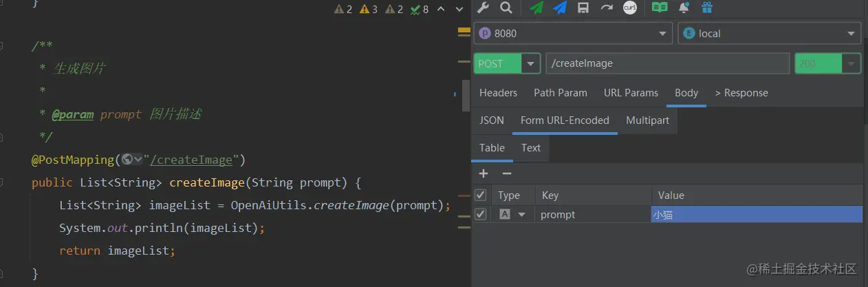This screenshot has height=287, width=868.
Task: Select the Body tab
Action: point(686,93)
